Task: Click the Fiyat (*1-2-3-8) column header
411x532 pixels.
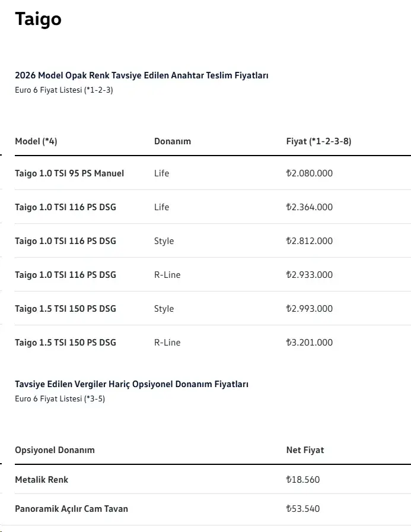Action: pyautogui.click(x=318, y=141)
